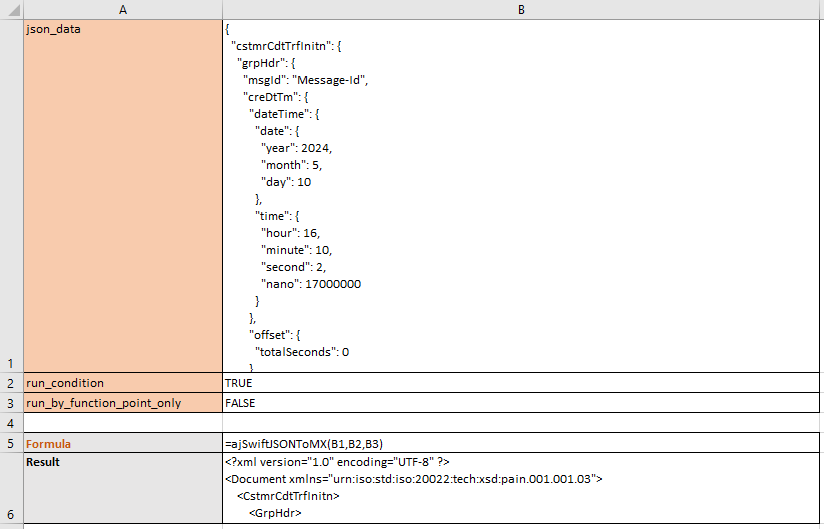Select the ajSwiftJSONToMX formula cell

point(521,443)
